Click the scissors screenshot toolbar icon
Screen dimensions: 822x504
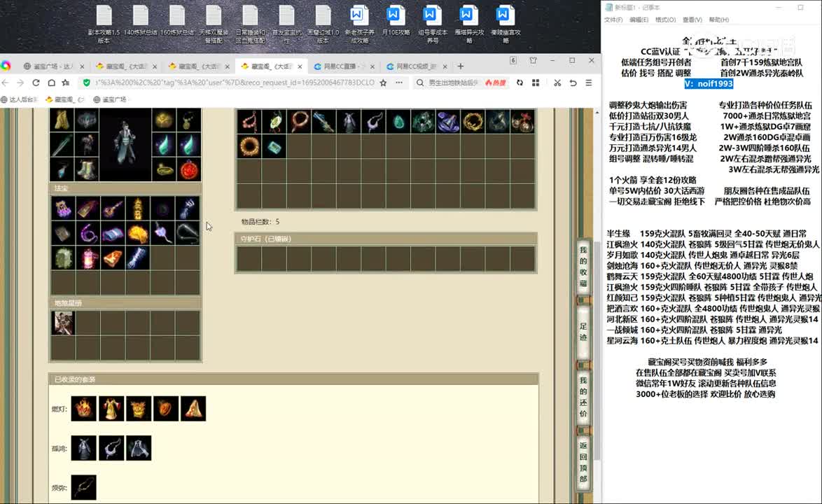coord(557,83)
